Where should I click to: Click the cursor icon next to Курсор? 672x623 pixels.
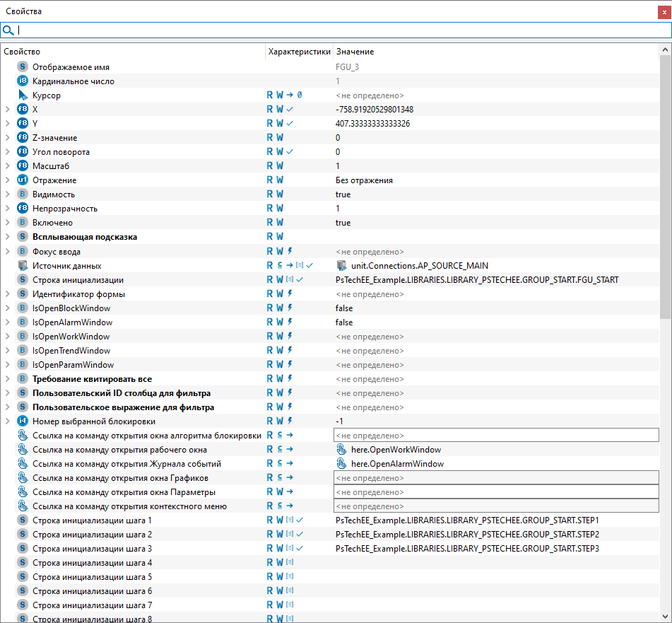[23, 95]
